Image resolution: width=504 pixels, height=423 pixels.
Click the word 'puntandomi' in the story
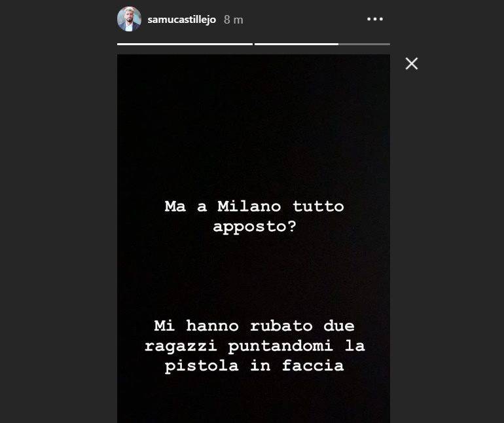(x=280, y=347)
